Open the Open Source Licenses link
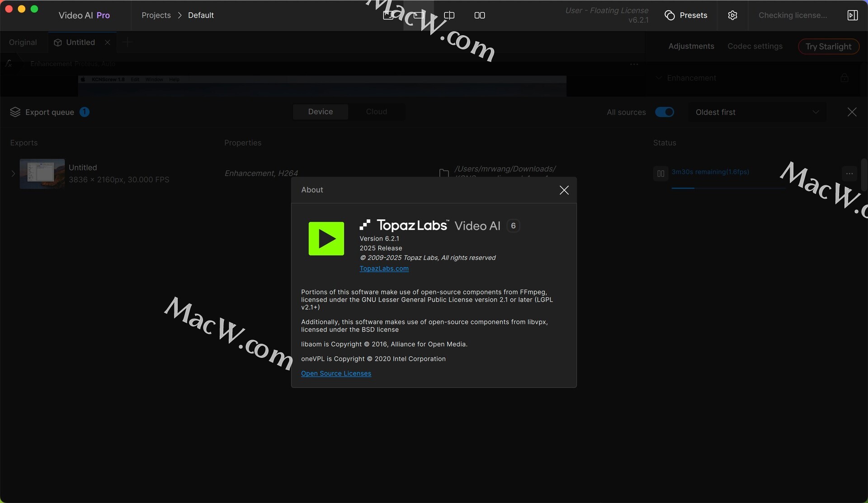The image size is (868, 503). point(336,374)
